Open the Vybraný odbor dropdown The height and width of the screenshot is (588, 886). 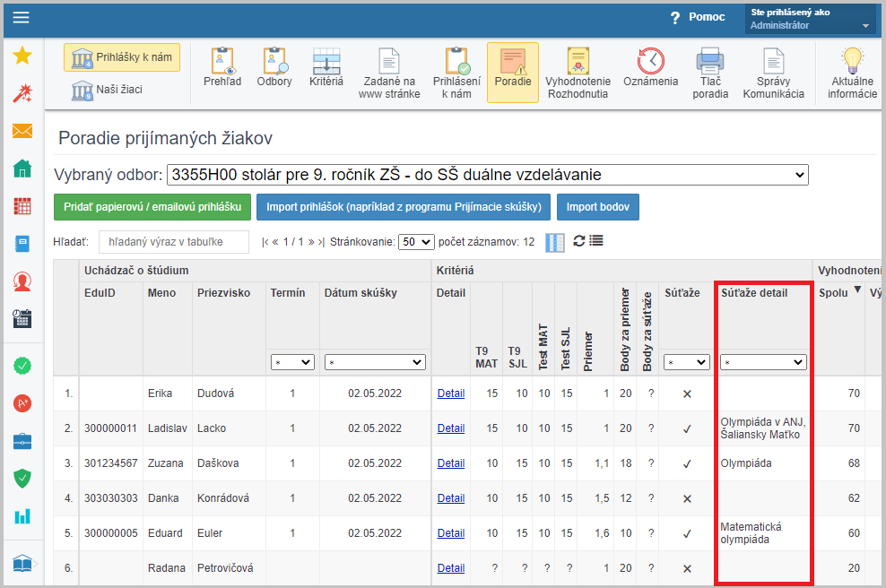tap(488, 175)
